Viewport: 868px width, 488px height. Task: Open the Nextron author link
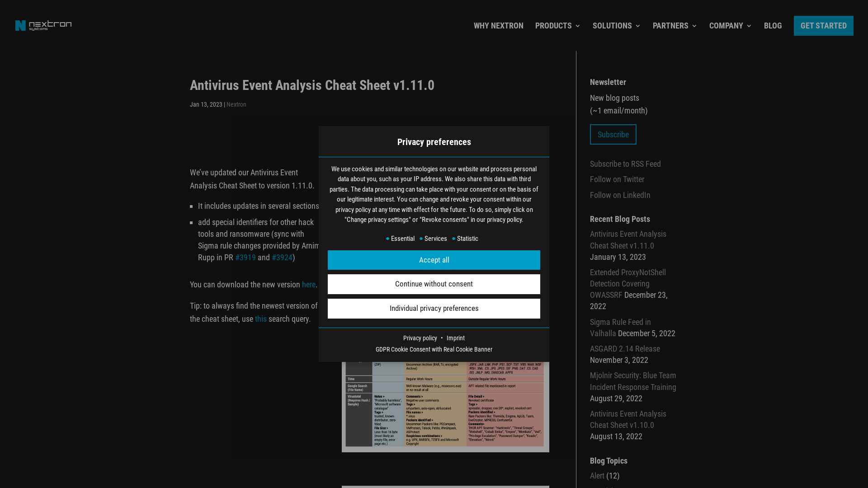click(x=236, y=104)
